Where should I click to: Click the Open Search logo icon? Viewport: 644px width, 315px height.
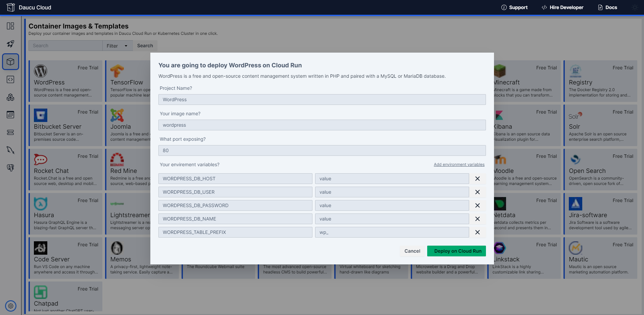click(x=576, y=160)
